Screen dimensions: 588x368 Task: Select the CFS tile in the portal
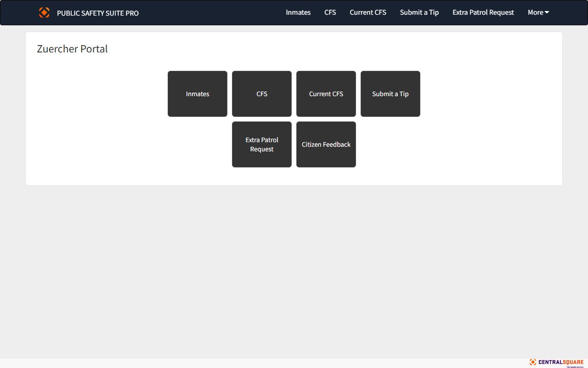tap(262, 94)
